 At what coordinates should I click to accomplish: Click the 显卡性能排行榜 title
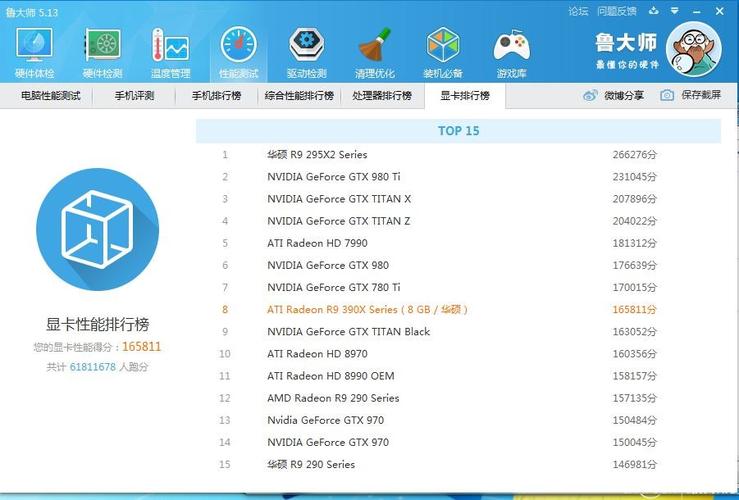click(98, 324)
